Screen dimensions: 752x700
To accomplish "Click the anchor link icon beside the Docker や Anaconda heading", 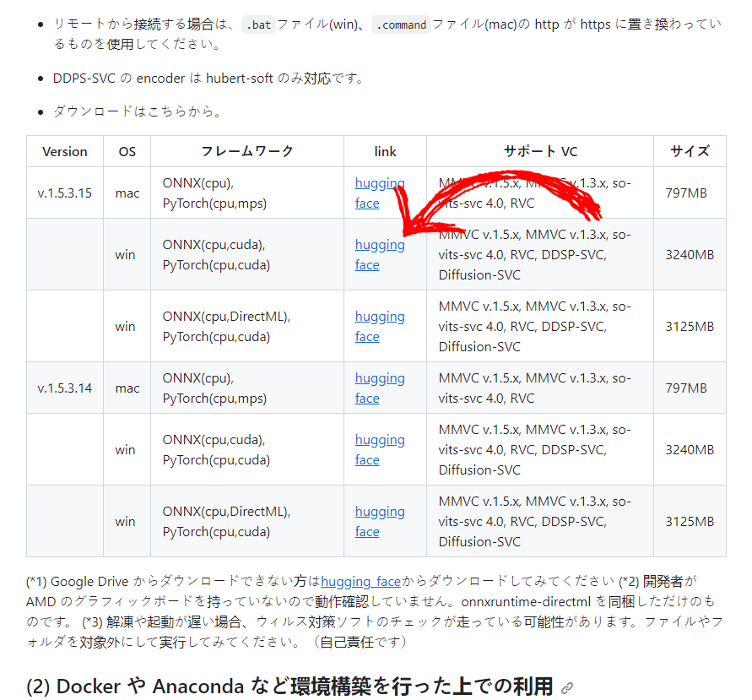I will click(567, 688).
